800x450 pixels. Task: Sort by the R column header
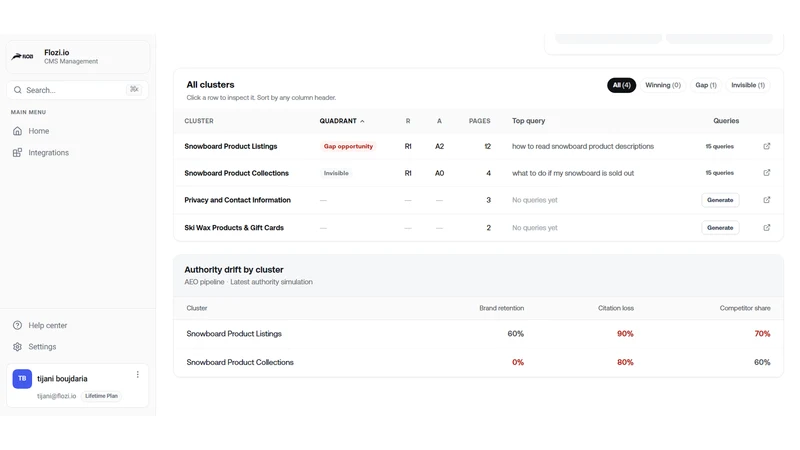point(408,121)
